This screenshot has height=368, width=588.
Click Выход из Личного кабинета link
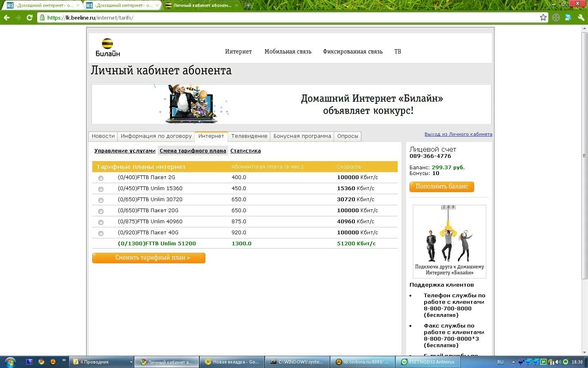(x=458, y=134)
